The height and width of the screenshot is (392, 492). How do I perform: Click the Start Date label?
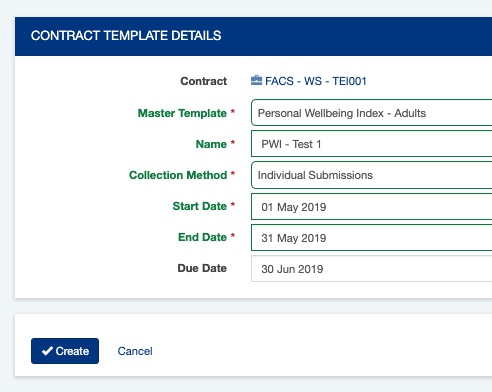[200, 206]
